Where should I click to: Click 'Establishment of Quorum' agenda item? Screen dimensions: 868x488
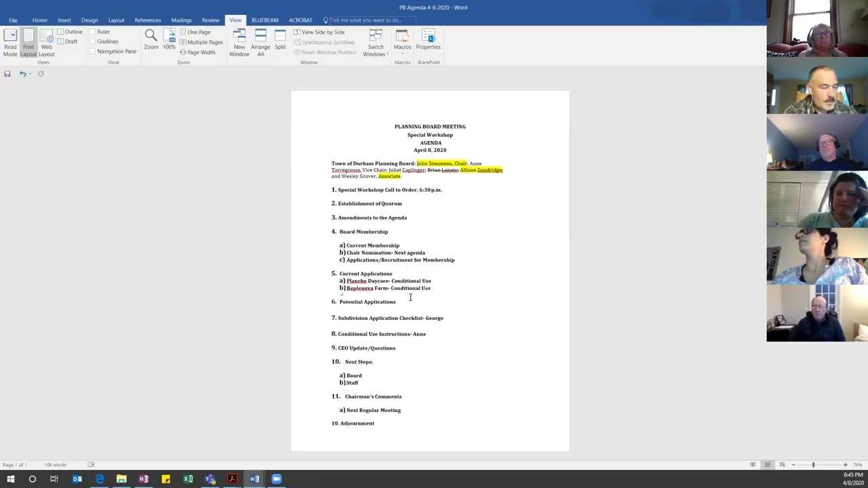[370, 203]
